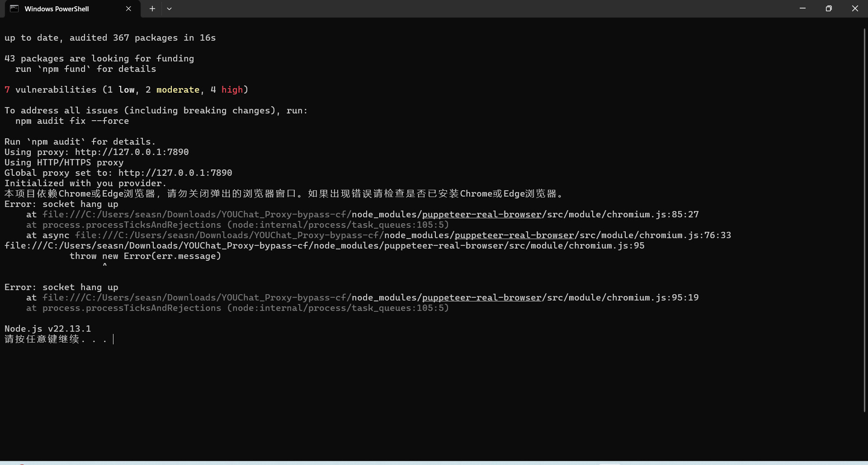Image resolution: width=868 pixels, height=465 pixels.
Task: Click the proxy URL after 'Using proxy:'
Action: [x=132, y=152]
